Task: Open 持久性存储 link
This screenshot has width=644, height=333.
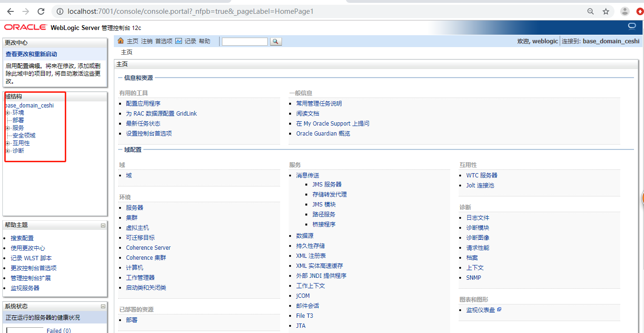Action: (311, 246)
